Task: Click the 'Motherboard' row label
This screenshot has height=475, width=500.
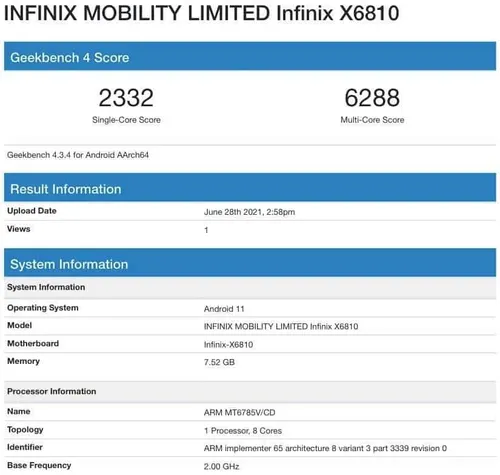Action: click(x=33, y=343)
